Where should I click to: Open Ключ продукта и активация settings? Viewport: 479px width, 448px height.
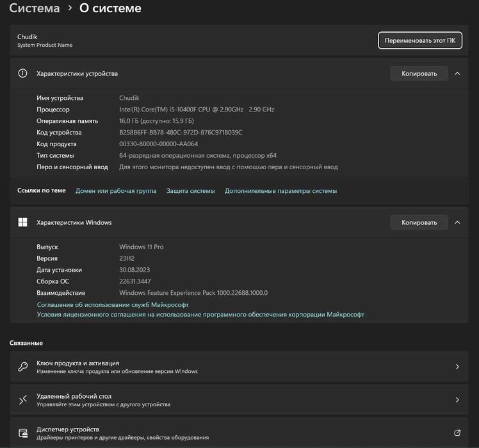click(239, 367)
